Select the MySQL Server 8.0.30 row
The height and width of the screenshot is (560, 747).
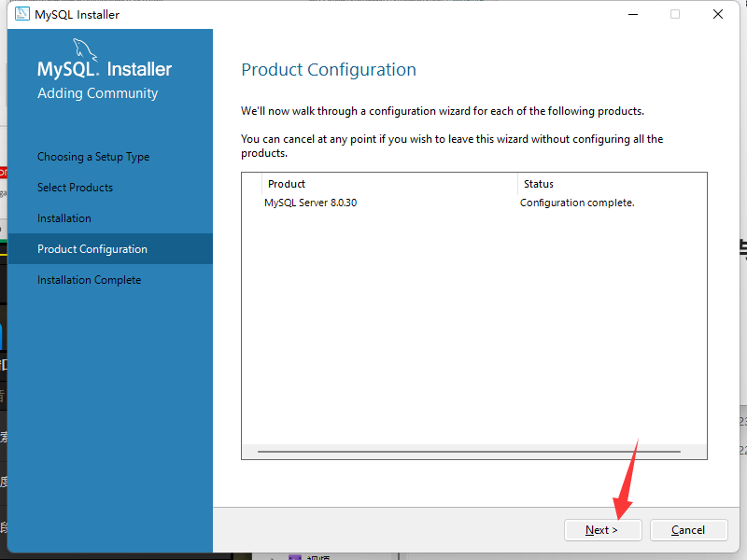pos(474,203)
